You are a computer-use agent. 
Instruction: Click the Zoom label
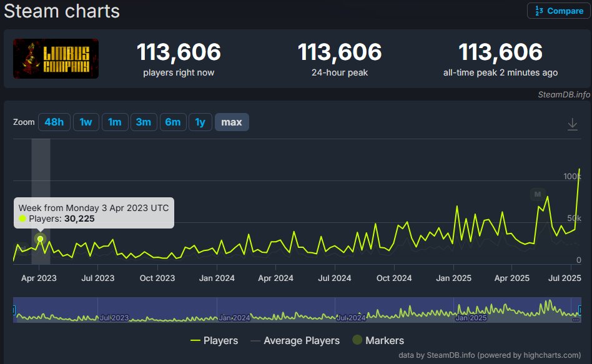24,122
